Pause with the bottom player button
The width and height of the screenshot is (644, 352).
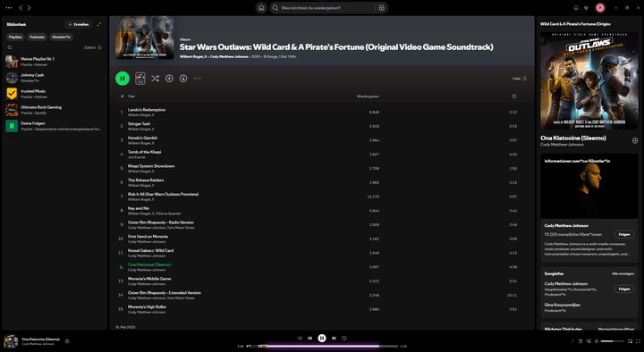click(x=322, y=338)
